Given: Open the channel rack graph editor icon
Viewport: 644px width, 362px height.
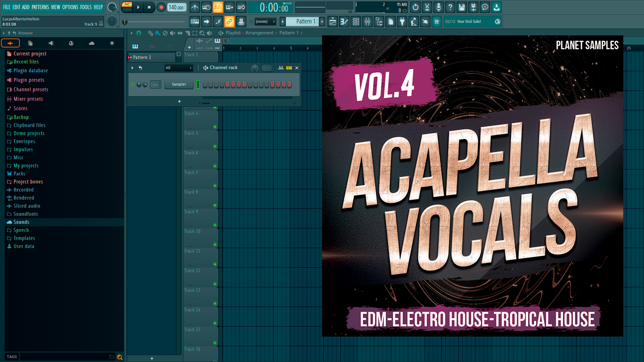Looking at the screenshot, I should (x=281, y=68).
